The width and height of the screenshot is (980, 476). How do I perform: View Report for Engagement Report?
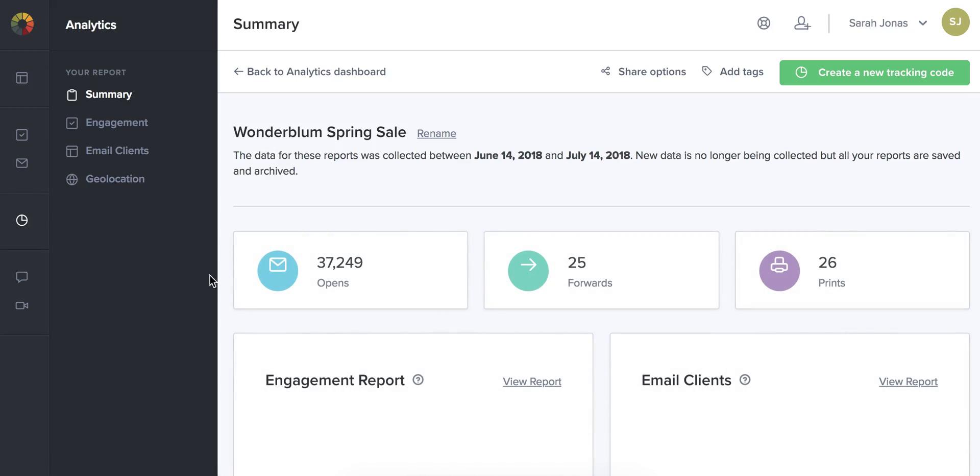coord(532,382)
